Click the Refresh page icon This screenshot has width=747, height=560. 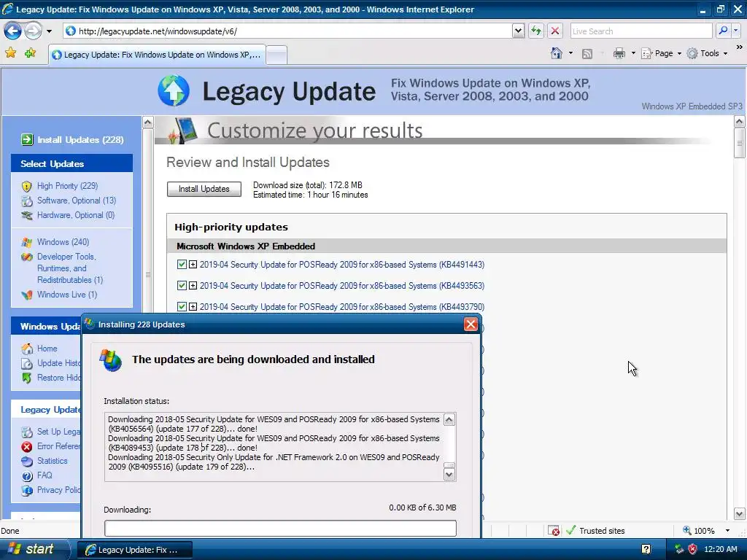tap(536, 31)
